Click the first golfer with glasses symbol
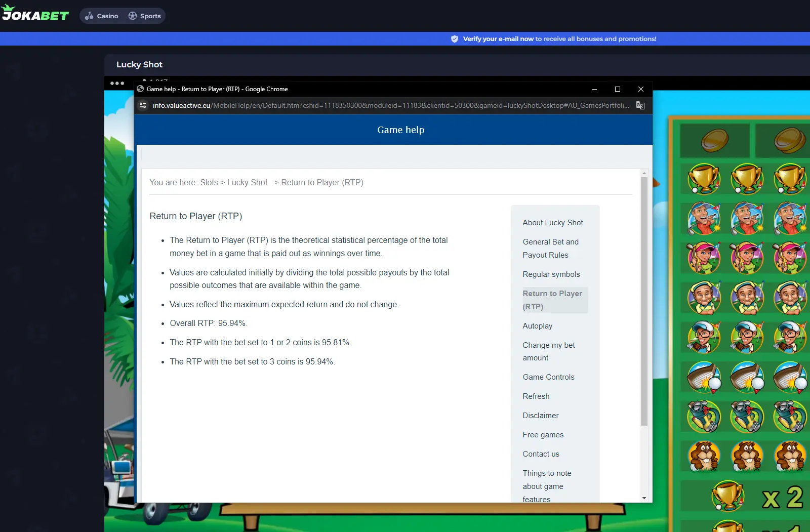This screenshot has height=532, width=810. pyautogui.click(x=704, y=337)
